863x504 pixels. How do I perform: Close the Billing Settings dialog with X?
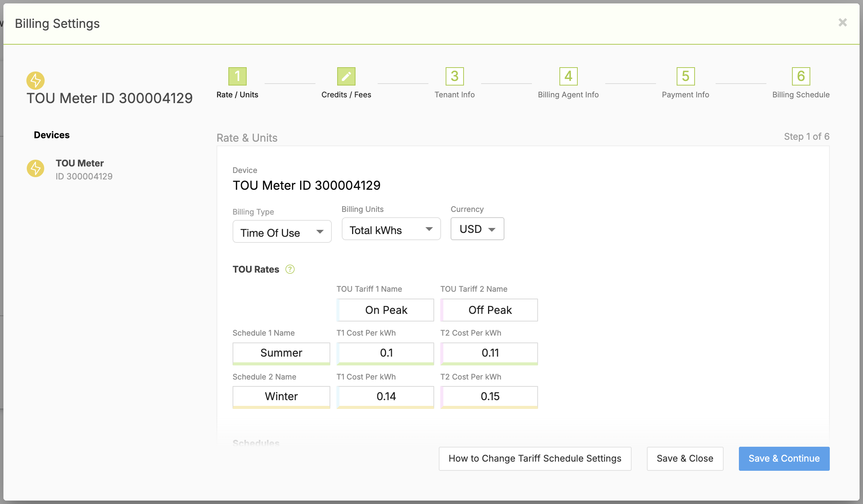[842, 23]
